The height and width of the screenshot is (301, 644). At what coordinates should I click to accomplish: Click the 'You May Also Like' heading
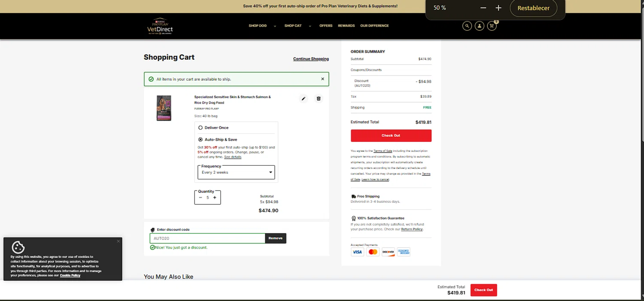[168, 277]
